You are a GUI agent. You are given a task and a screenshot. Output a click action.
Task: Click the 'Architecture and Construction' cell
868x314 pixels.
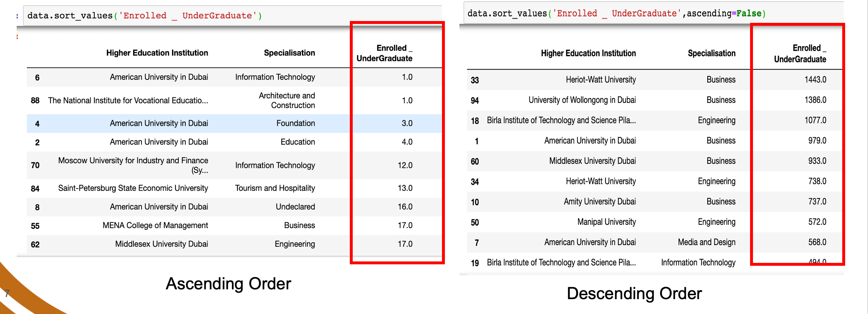coord(287,100)
